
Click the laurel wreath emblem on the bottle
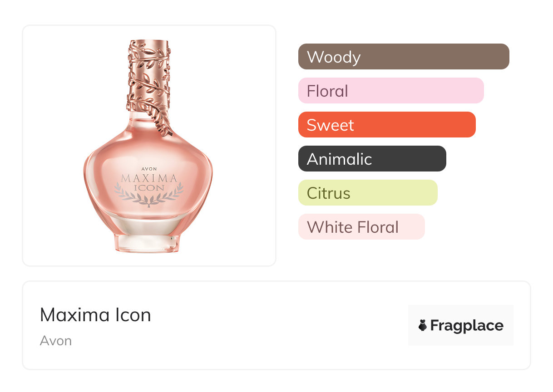(149, 196)
